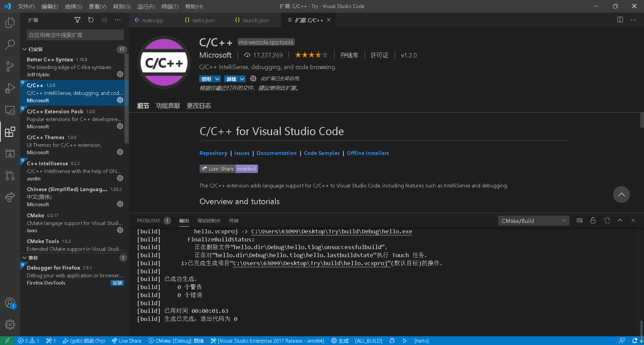Open the Terminal menu

pyautogui.click(x=170, y=6)
